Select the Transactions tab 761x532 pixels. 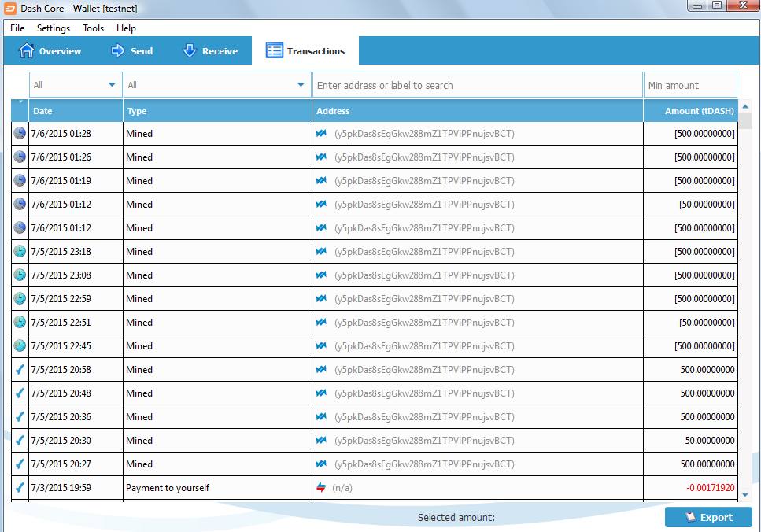pos(305,50)
